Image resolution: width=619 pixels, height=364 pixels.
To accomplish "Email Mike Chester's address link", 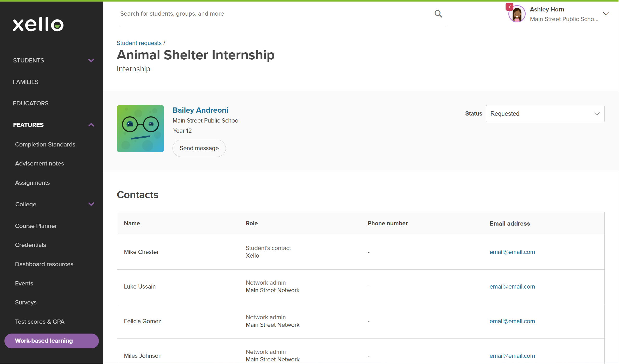I will click(x=512, y=252).
